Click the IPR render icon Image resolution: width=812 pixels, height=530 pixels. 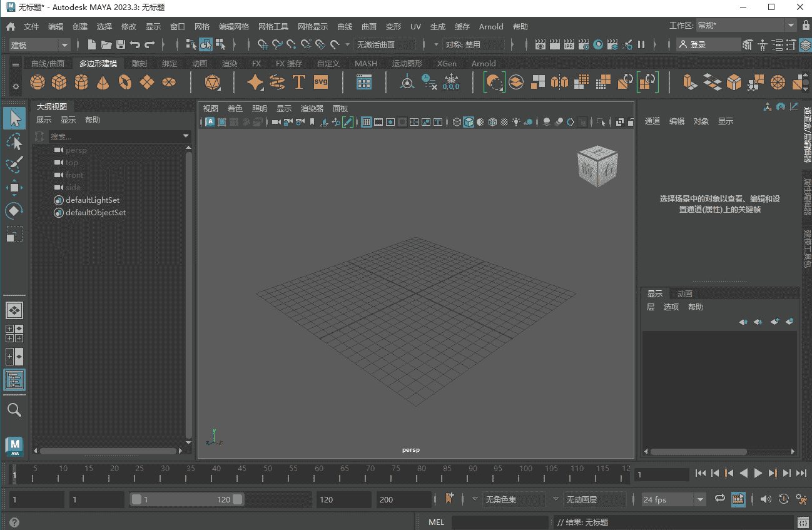(x=569, y=44)
